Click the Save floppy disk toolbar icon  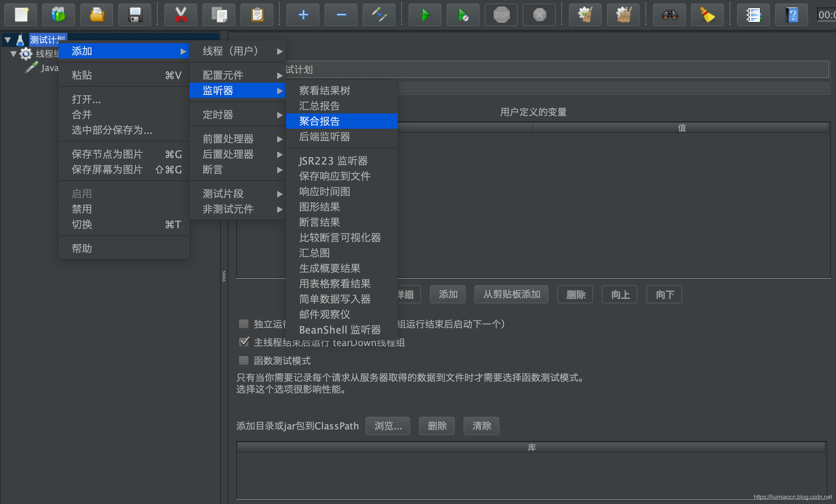tap(135, 15)
